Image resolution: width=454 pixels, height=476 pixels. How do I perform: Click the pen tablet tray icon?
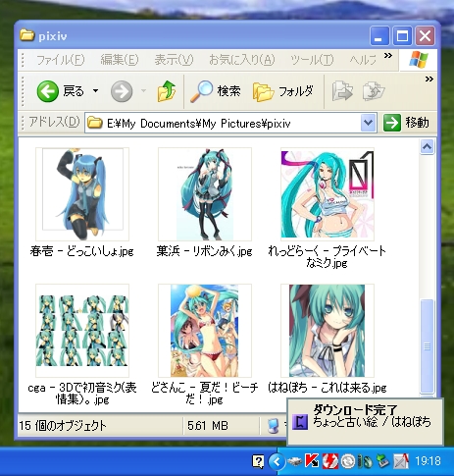point(401,461)
